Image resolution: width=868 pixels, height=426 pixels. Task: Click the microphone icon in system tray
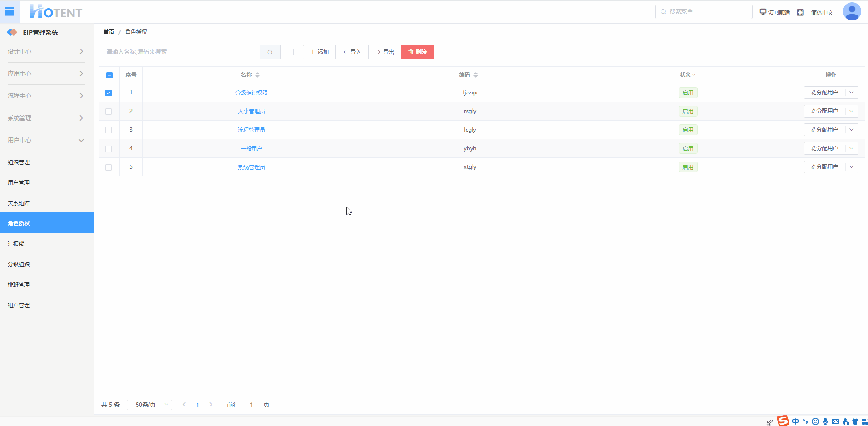coord(825,421)
